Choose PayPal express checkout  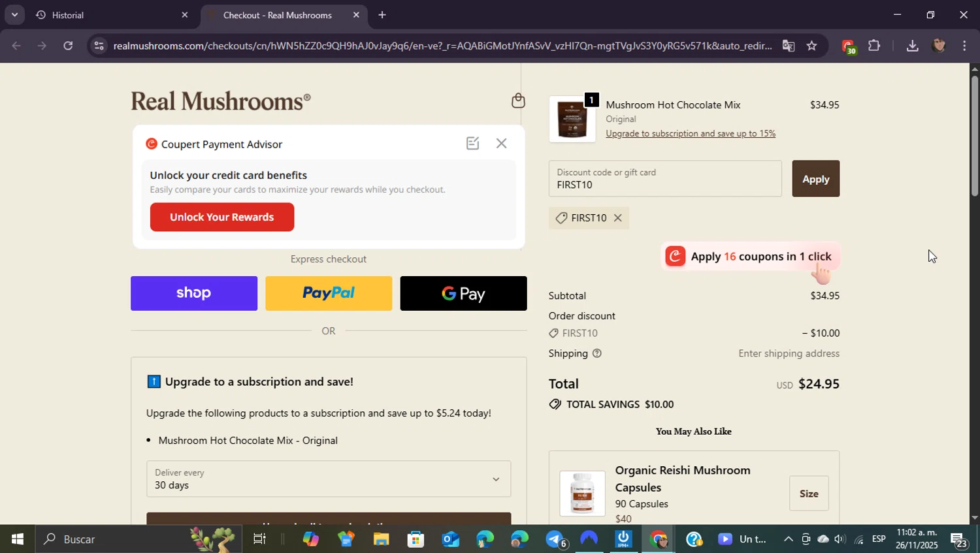click(x=329, y=294)
